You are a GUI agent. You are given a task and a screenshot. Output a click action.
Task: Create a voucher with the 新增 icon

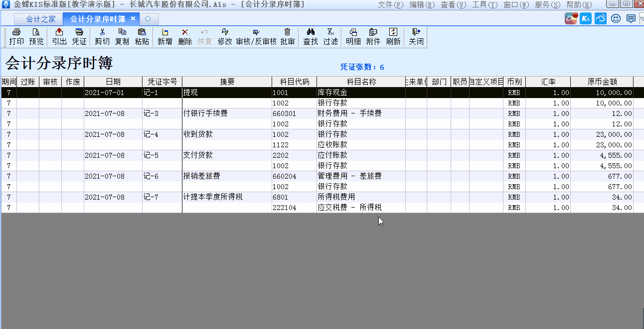(164, 37)
